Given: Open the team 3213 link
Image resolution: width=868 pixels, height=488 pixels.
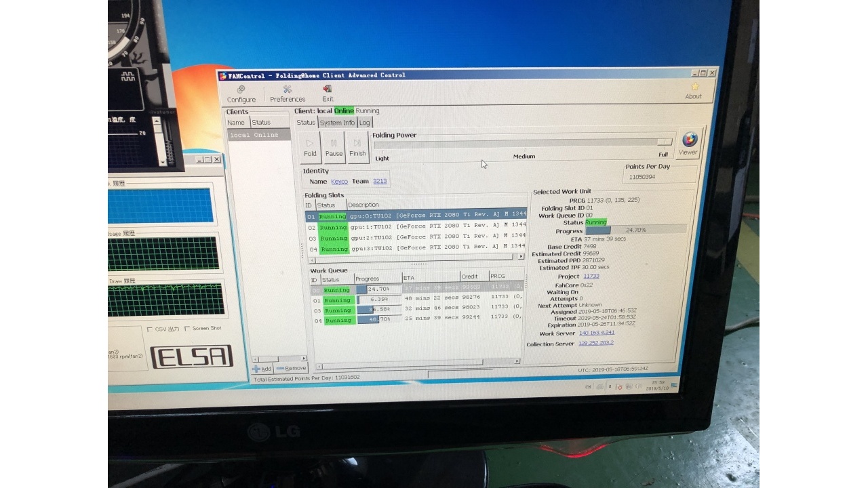Looking at the screenshot, I should (x=380, y=182).
